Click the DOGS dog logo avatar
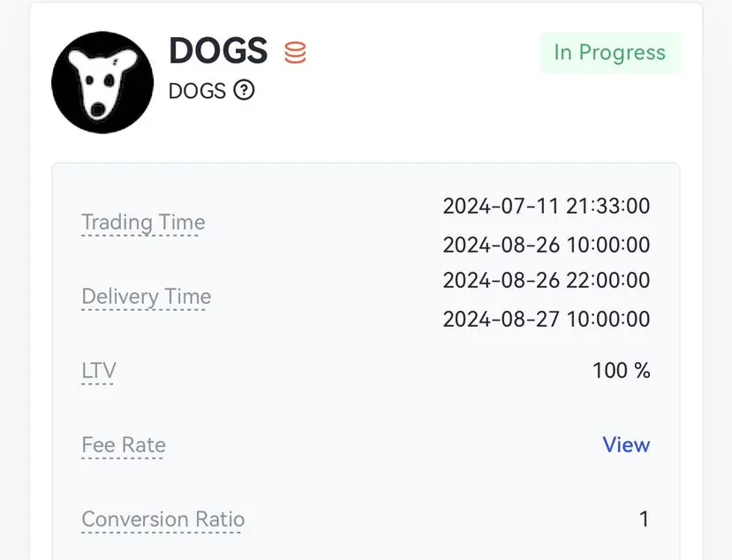Screen dimensions: 732x560 coord(102,82)
